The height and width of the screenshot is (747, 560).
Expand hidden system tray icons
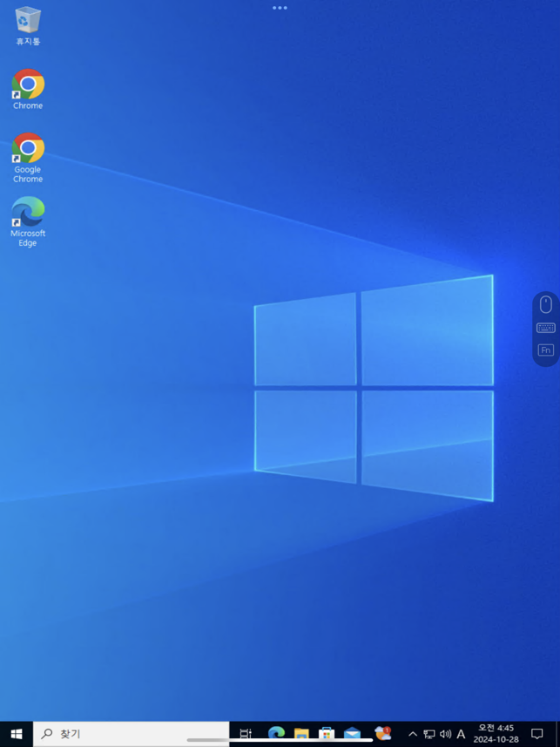(x=413, y=734)
